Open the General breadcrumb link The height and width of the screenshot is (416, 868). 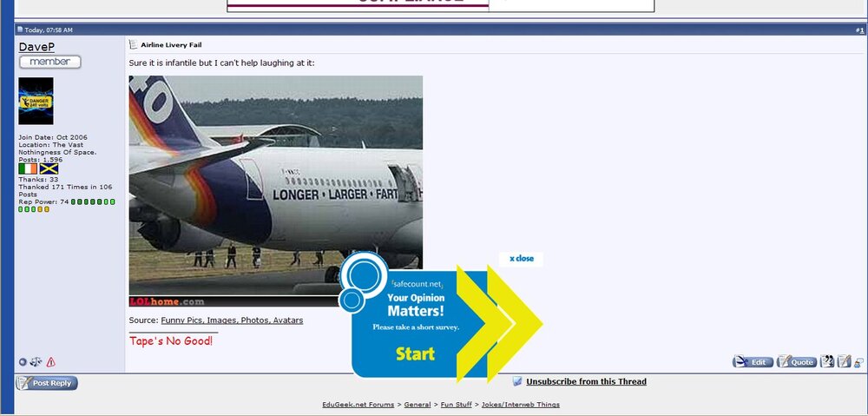tap(418, 405)
